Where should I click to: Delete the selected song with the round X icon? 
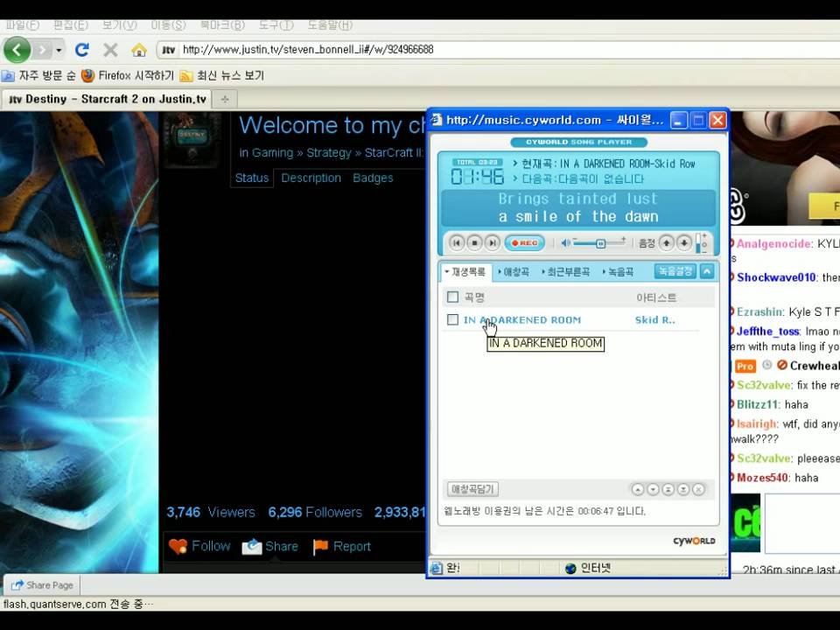click(698, 489)
